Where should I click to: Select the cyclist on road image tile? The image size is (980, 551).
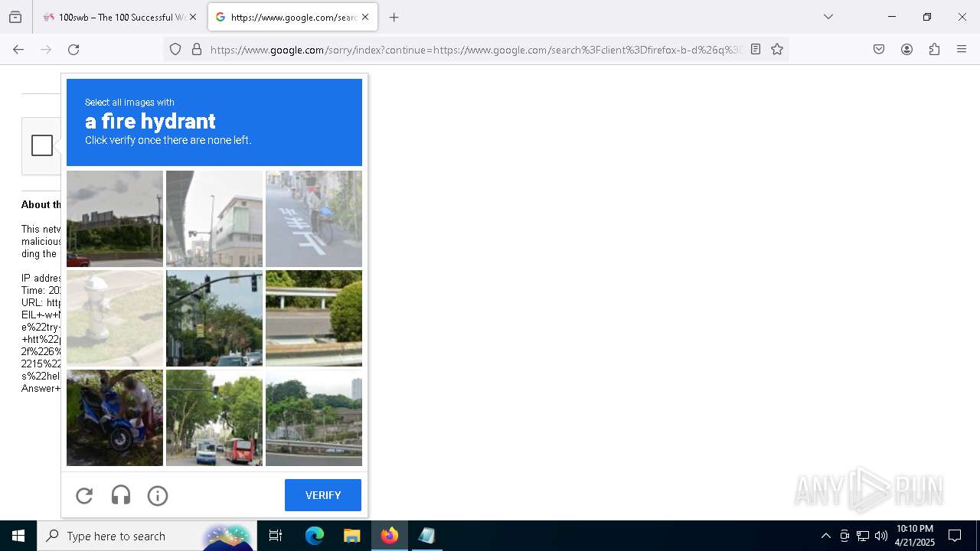[314, 219]
